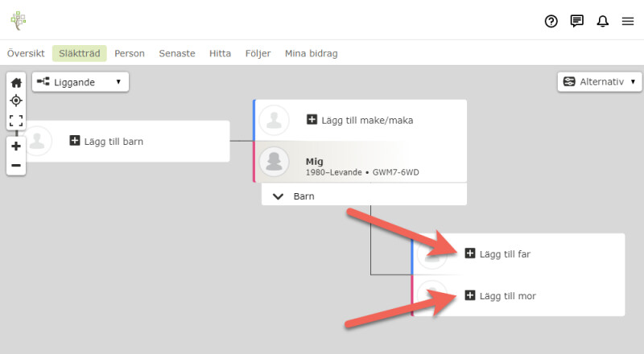
Task: Zoom in with the plus icon
Action: tap(16, 146)
